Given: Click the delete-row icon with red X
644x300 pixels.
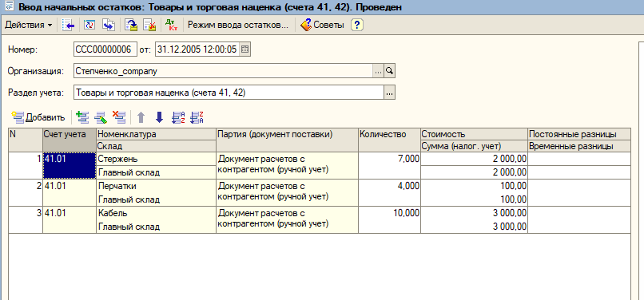Looking at the screenshot, I should click(119, 118).
